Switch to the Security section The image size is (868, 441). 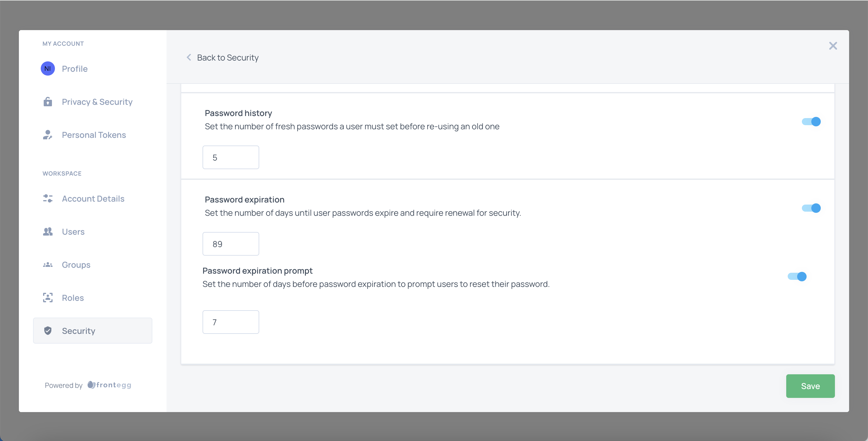pyautogui.click(x=79, y=331)
